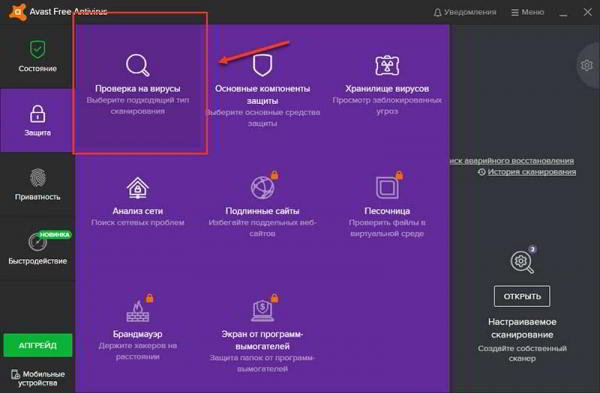Screen dimensions: 600x393
Task: Open the диск аварийного восстановления link
Action: coord(512,161)
